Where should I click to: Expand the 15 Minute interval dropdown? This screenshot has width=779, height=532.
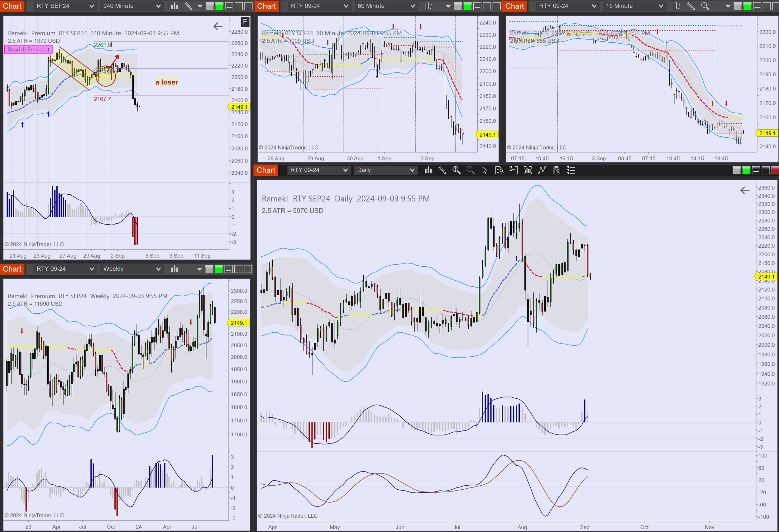click(x=634, y=6)
